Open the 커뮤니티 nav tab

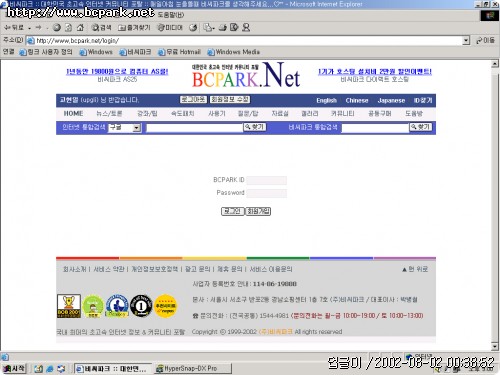[343, 113]
